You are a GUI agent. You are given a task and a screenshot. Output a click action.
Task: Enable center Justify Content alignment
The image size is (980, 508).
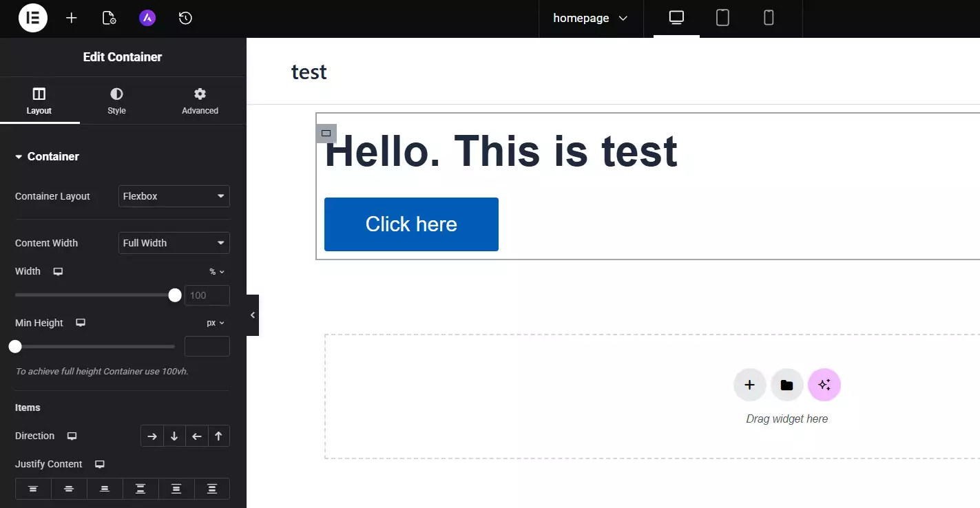(x=69, y=489)
